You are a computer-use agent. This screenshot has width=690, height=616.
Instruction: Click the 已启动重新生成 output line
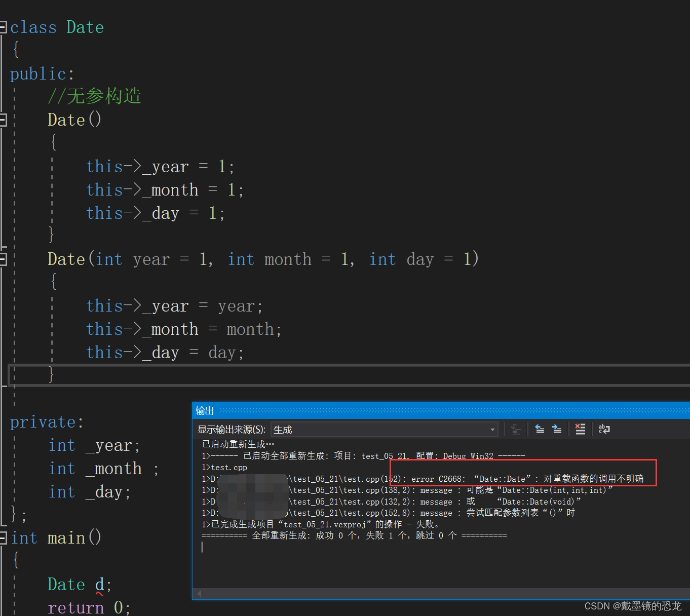point(238,444)
